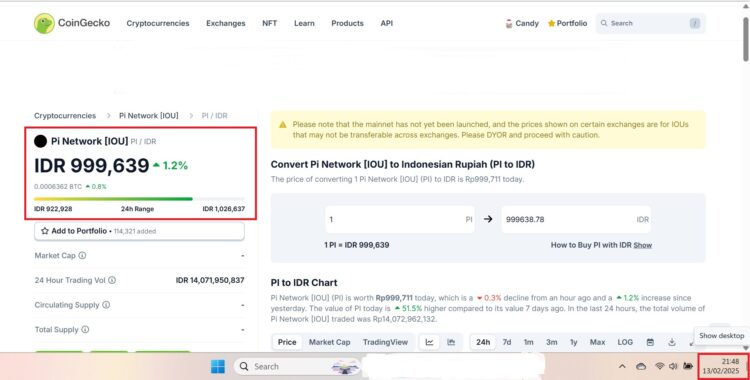Image resolution: width=750 pixels, height=380 pixels.
Task: Click the PI to IDR Chart heading
Action: [304, 282]
